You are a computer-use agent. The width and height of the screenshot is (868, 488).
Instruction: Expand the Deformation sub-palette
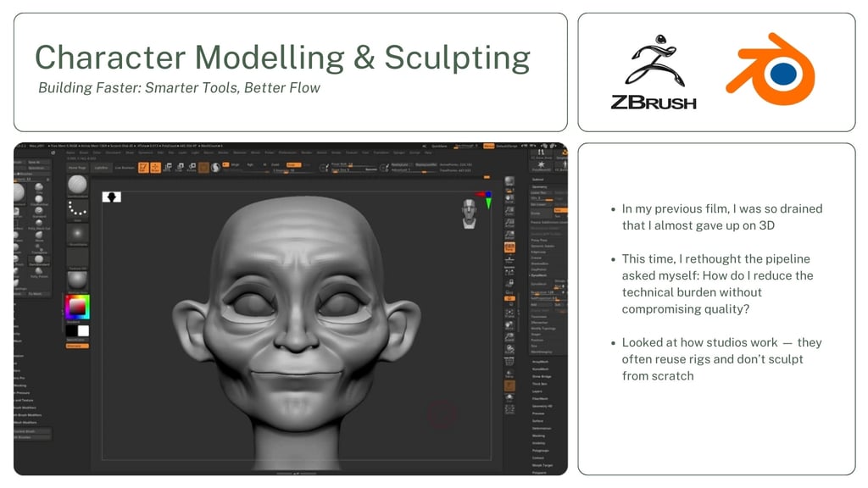click(x=542, y=428)
